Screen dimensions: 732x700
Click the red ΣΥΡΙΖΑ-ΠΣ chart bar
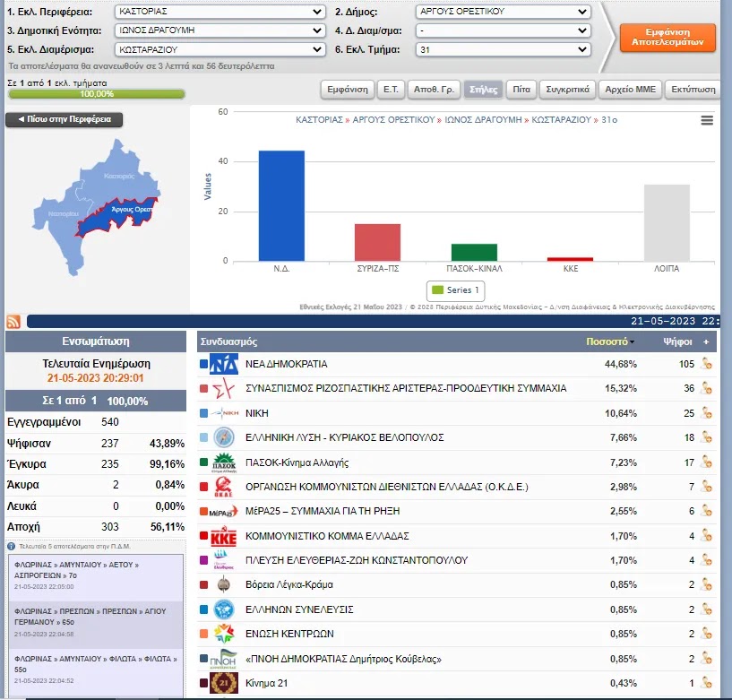point(378,242)
